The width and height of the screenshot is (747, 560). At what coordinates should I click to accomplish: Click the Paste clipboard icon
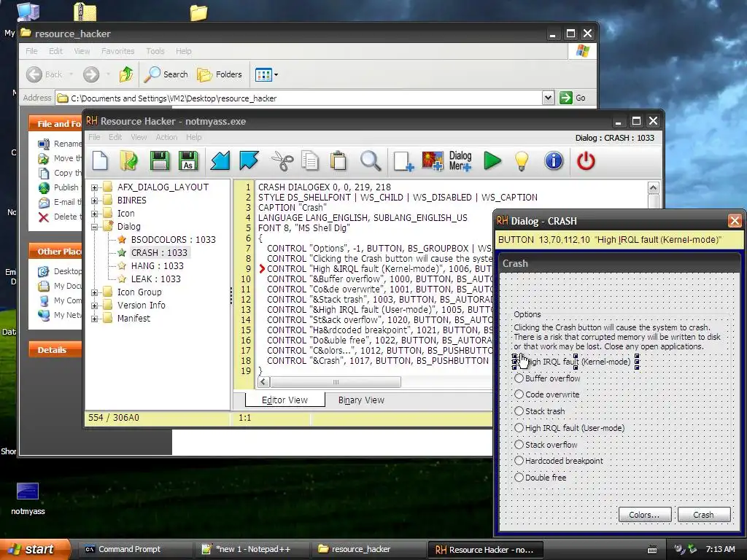[338, 160]
